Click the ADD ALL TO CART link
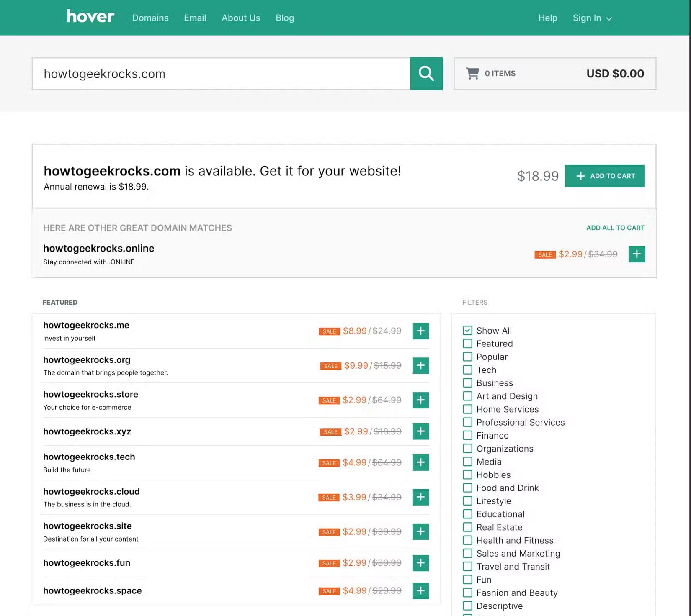This screenshot has height=616, width=691. [615, 228]
